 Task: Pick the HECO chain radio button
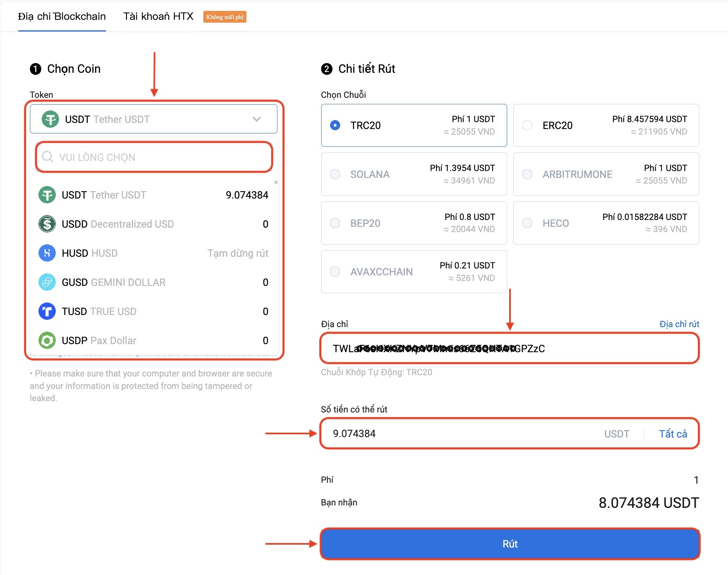(527, 223)
